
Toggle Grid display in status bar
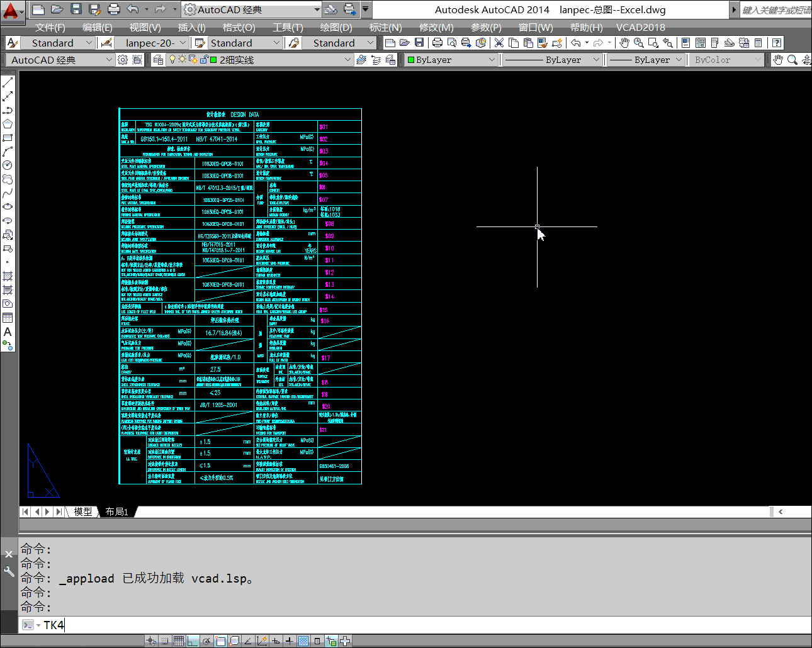point(179,641)
